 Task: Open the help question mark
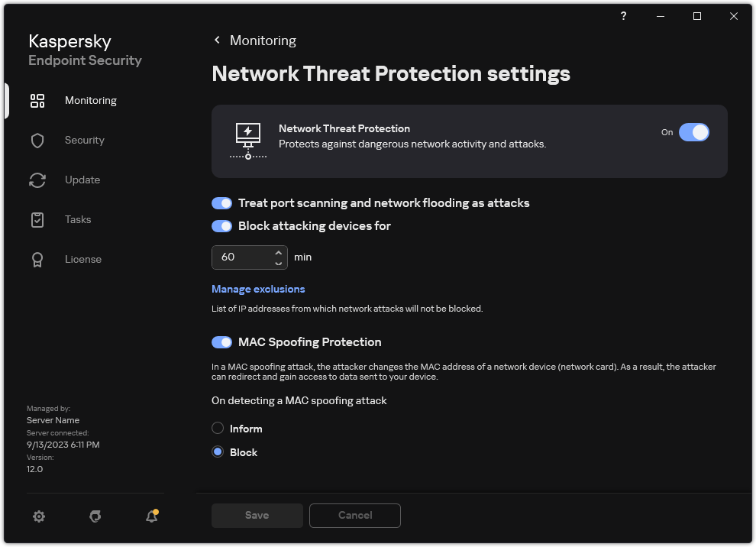(622, 16)
